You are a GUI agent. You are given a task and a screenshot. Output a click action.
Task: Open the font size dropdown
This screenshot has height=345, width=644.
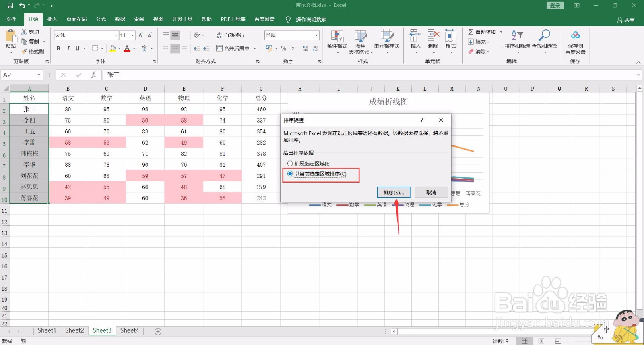click(x=132, y=35)
